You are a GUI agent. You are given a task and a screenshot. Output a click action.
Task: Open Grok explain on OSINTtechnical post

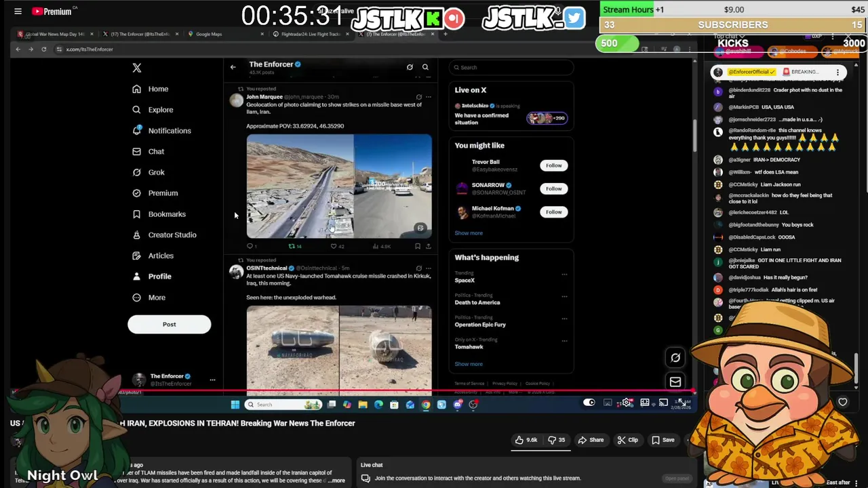[x=418, y=268]
